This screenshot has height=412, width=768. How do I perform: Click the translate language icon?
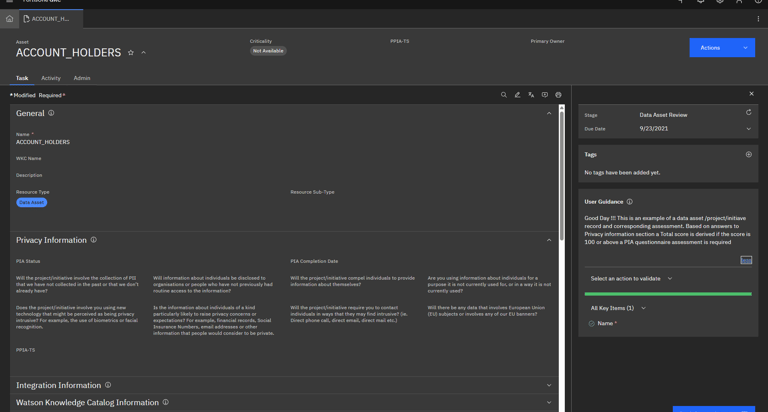point(531,95)
